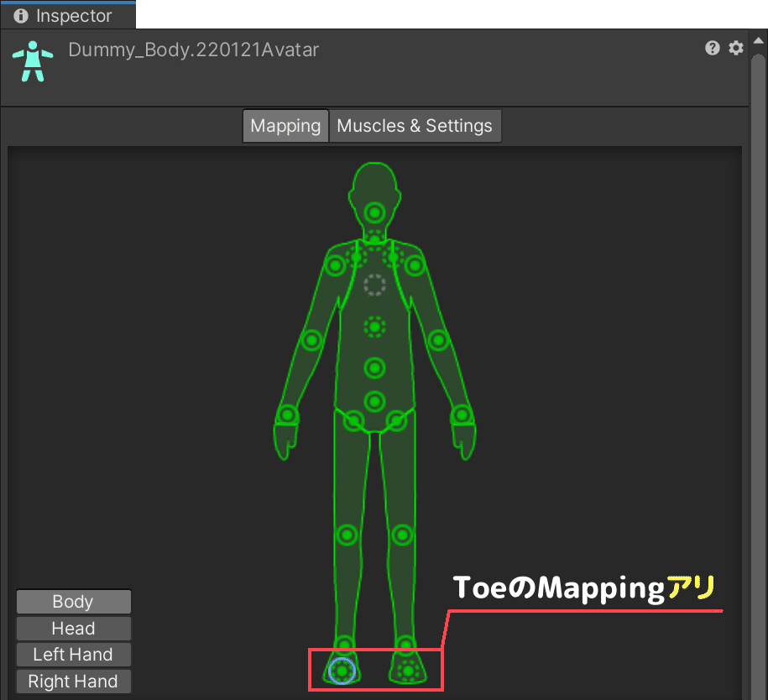Select the Hips bone circle on the avatar
768x700 pixels.
tap(375, 400)
